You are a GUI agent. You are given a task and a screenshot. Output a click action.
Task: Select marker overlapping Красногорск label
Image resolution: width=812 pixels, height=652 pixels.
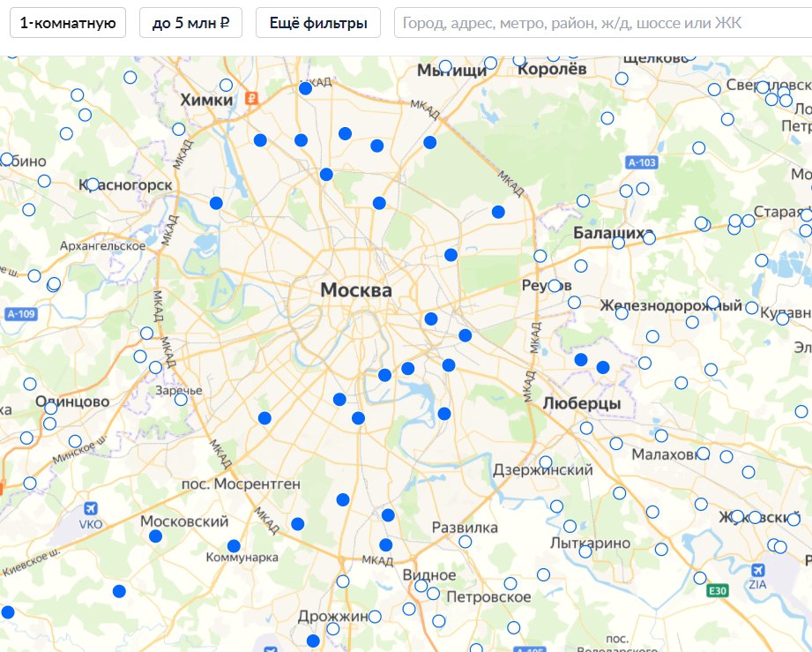pos(93,184)
